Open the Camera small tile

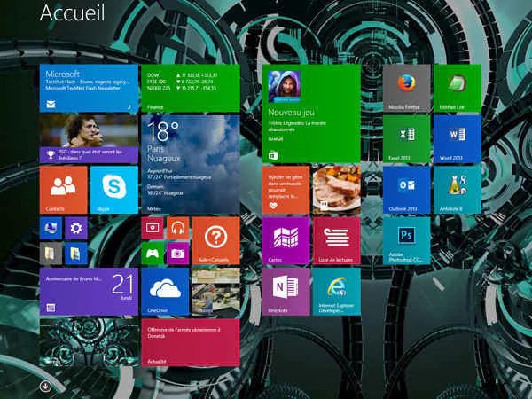[x=178, y=254]
